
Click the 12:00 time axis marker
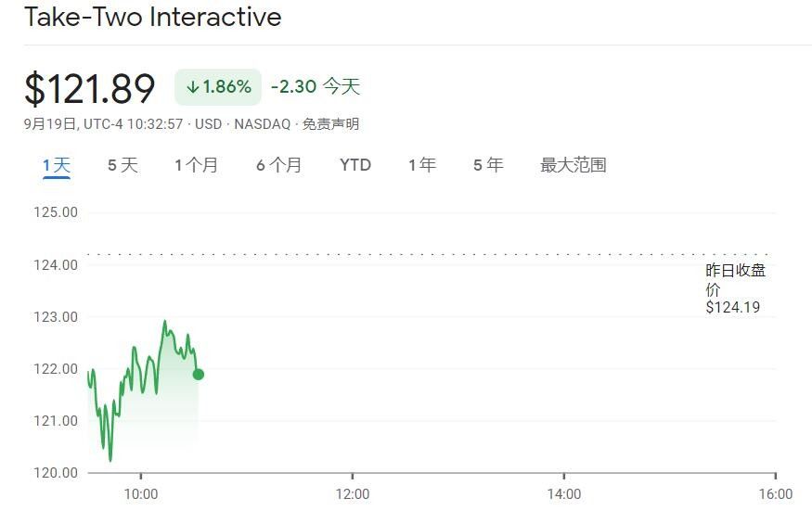pos(353,494)
